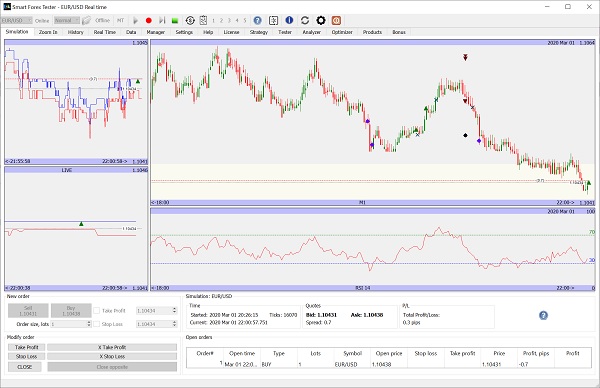Enable the Stop Loss checkbox
600x388 pixels.
pyautogui.click(x=97, y=324)
